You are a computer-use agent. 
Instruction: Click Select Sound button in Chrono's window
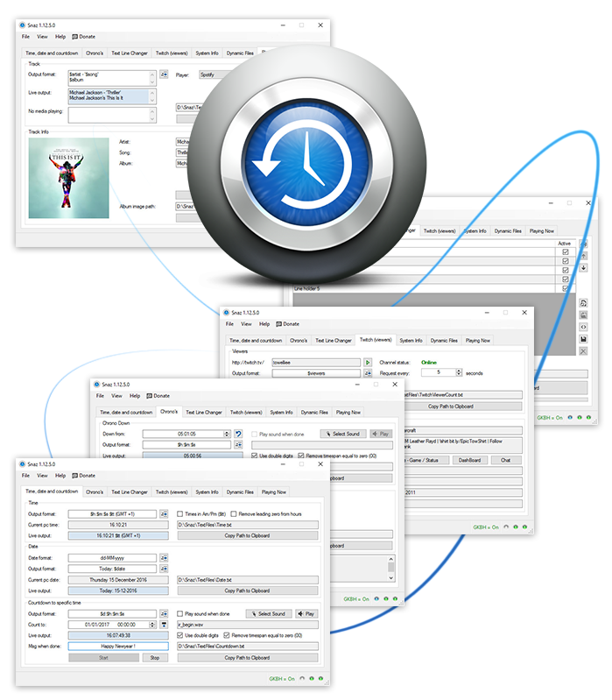(x=343, y=434)
